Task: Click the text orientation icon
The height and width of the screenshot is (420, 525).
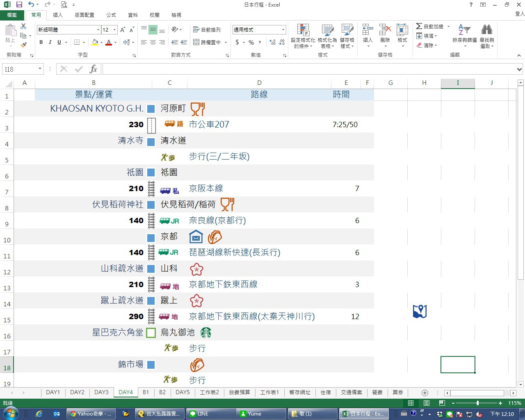Action: point(175,30)
